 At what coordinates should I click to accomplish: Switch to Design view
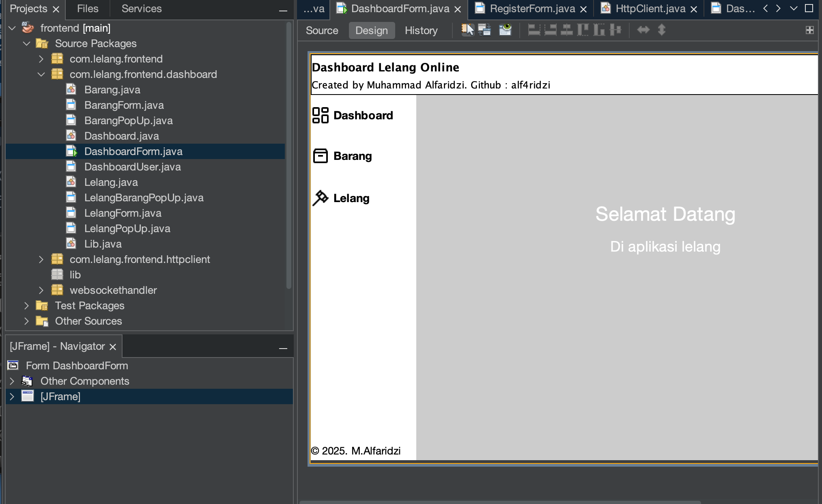click(x=372, y=30)
